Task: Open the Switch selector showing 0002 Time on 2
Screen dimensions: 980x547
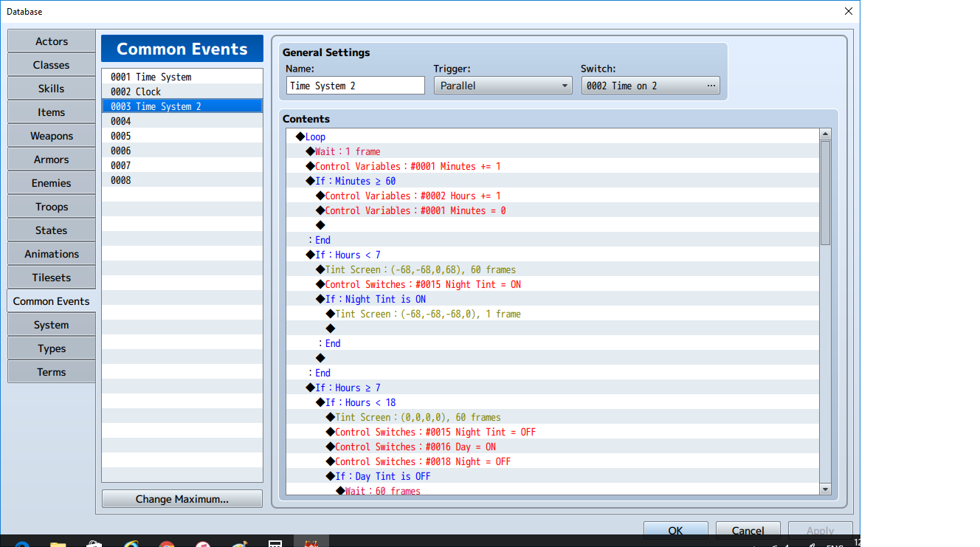Action: 651,86
